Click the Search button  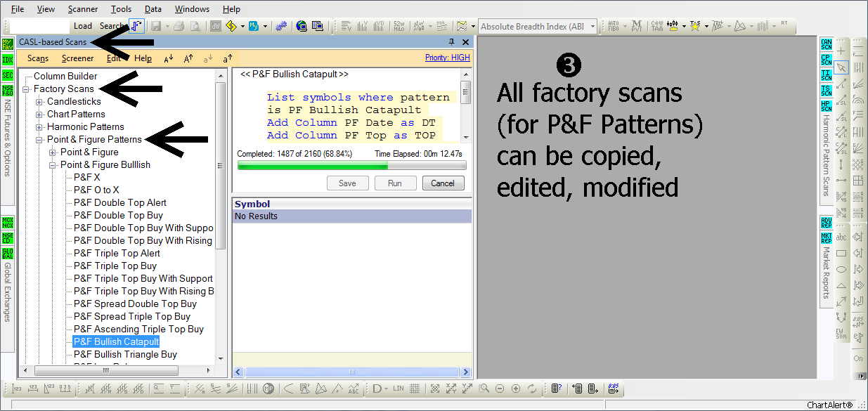coord(112,26)
